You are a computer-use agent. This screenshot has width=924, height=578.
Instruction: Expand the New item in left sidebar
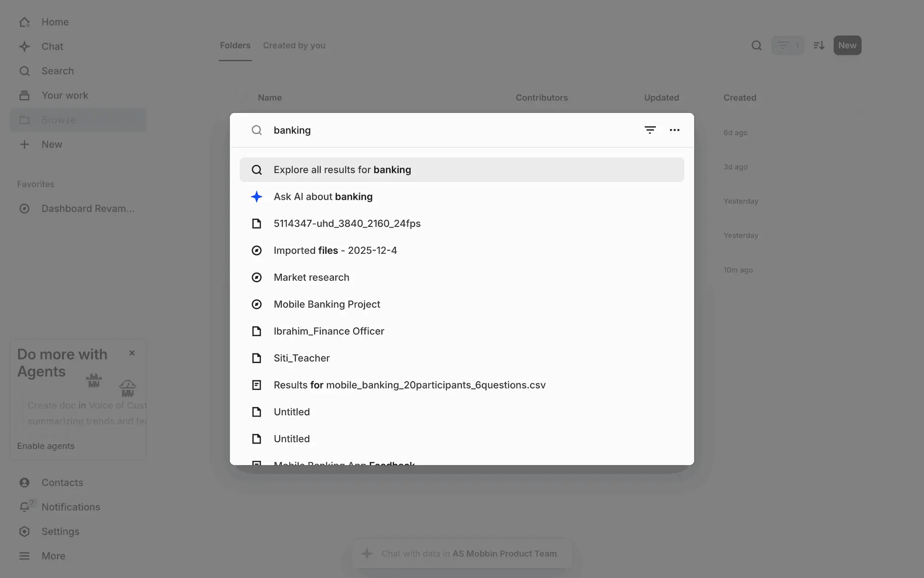point(51,144)
